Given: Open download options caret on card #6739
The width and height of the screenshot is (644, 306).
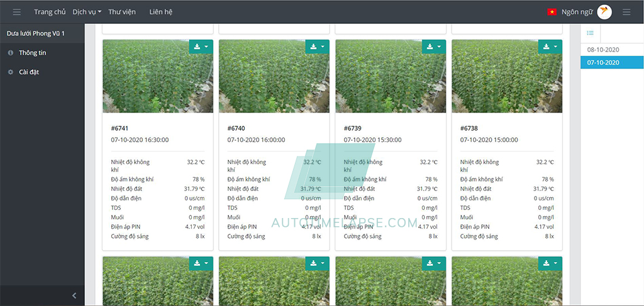Looking at the screenshot, I should coord(439,46).
